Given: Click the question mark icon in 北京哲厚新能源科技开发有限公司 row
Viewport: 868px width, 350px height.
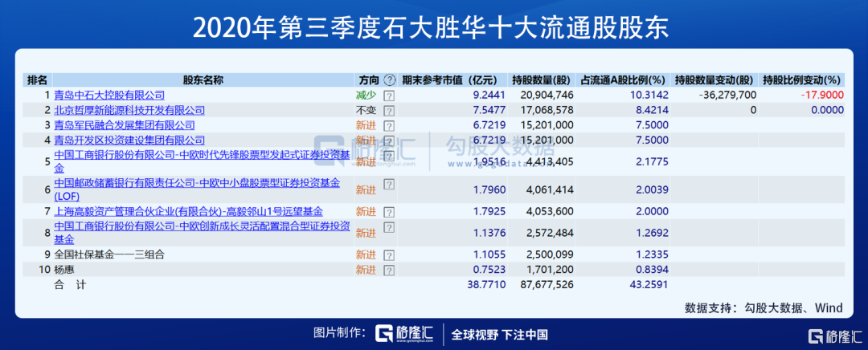Looking at the screenshot, I should point(389,111).
